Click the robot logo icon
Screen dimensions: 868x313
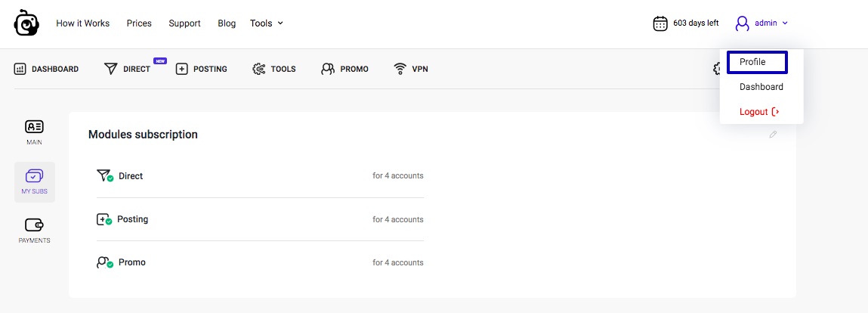point(26,23)
